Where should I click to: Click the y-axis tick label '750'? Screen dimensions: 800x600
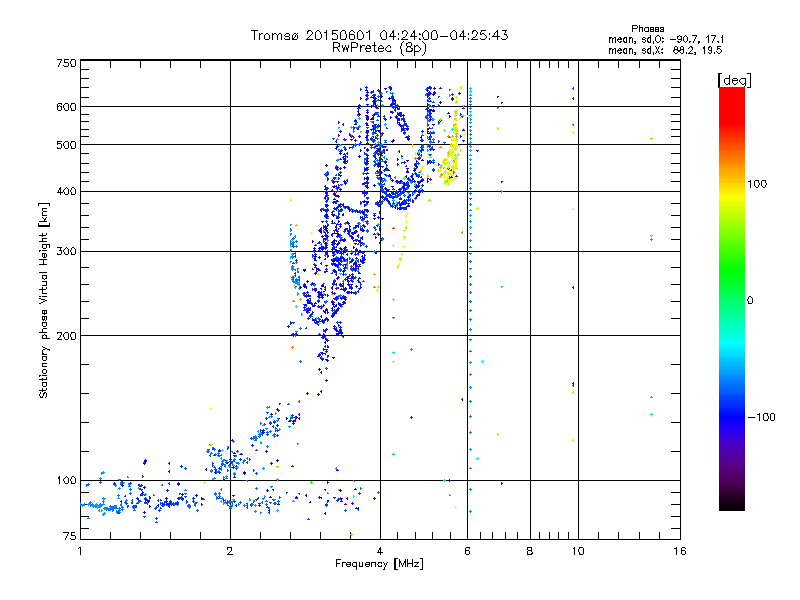point(67,63)
